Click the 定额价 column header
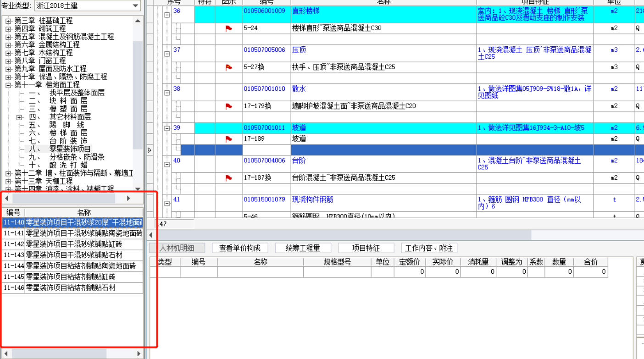Screen dimensions: 644x359 410,262
